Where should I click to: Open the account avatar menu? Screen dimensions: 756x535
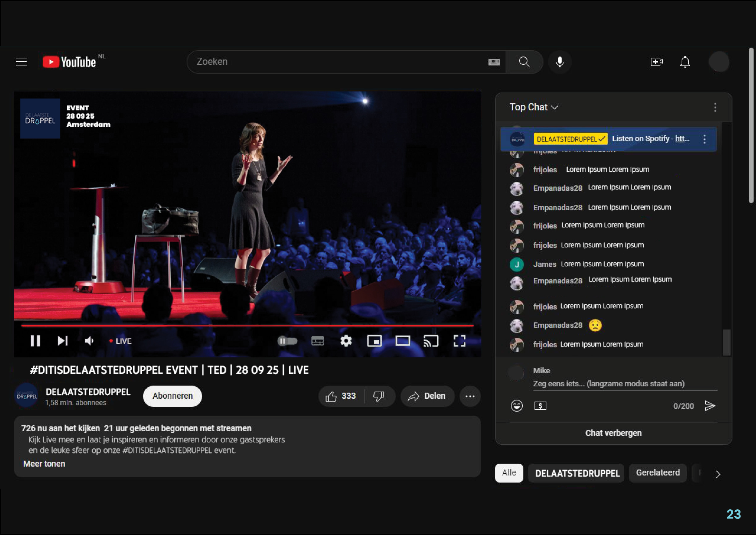[x=719, y=62]
